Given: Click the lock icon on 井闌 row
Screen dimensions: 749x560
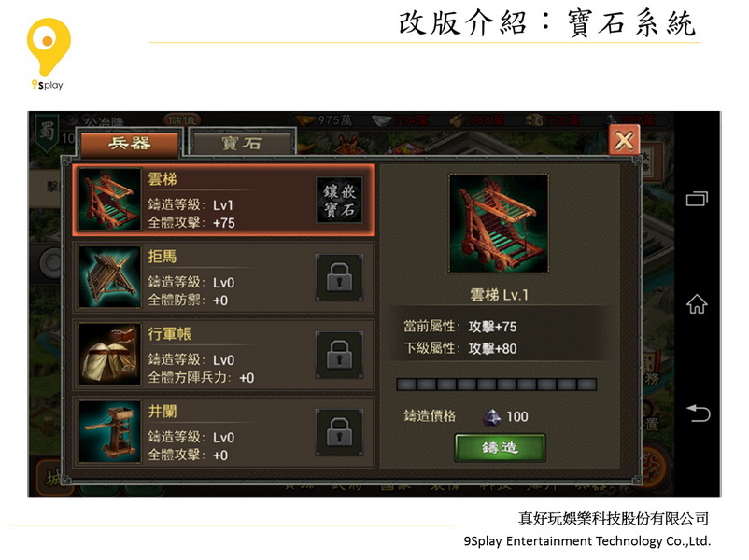Looking at the screenshot, I should coord(339,432).
